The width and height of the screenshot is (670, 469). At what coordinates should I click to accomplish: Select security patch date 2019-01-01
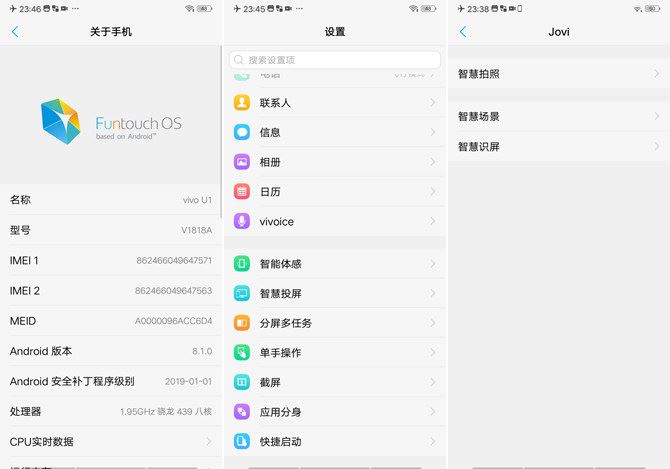[188, 381]
